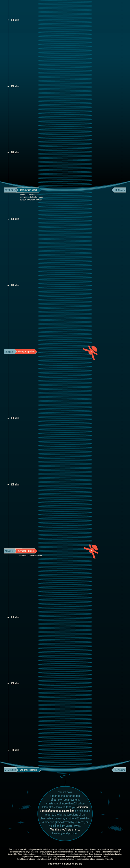The image size is (130, 868).
Task: Open the Information is Beautiful Studio credit
Action: coord(65,864)
